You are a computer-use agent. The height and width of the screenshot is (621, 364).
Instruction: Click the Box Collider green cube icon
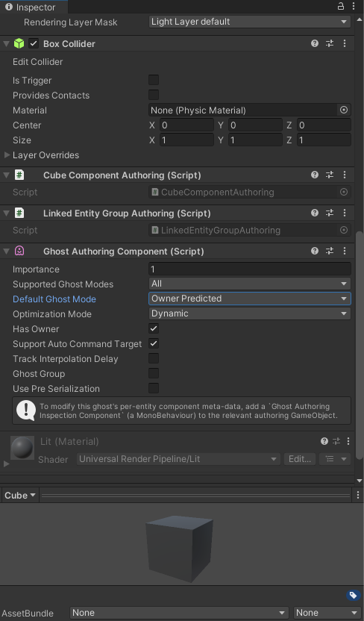coord(19,43)
